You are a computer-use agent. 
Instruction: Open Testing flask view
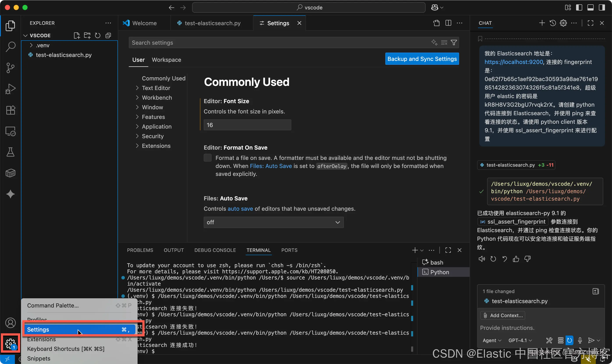10,152
